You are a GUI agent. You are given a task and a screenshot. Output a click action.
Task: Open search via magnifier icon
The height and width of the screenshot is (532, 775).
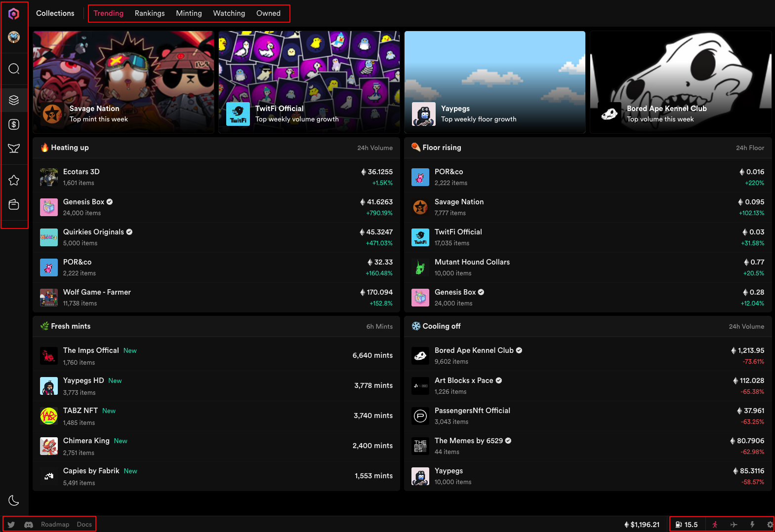click(14, 69)
